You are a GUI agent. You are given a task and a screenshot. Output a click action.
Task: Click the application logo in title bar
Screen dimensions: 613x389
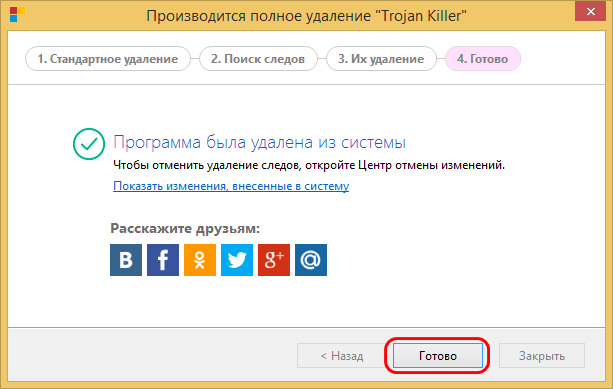(x=17, y=14)
